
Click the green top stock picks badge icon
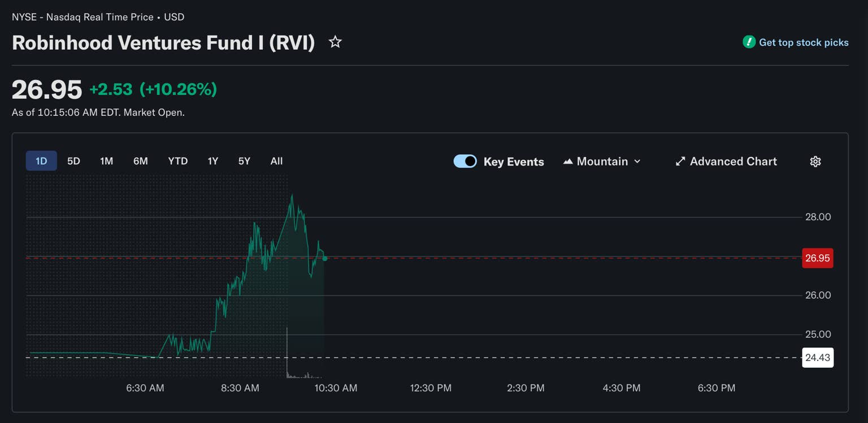tap(749, 42)
